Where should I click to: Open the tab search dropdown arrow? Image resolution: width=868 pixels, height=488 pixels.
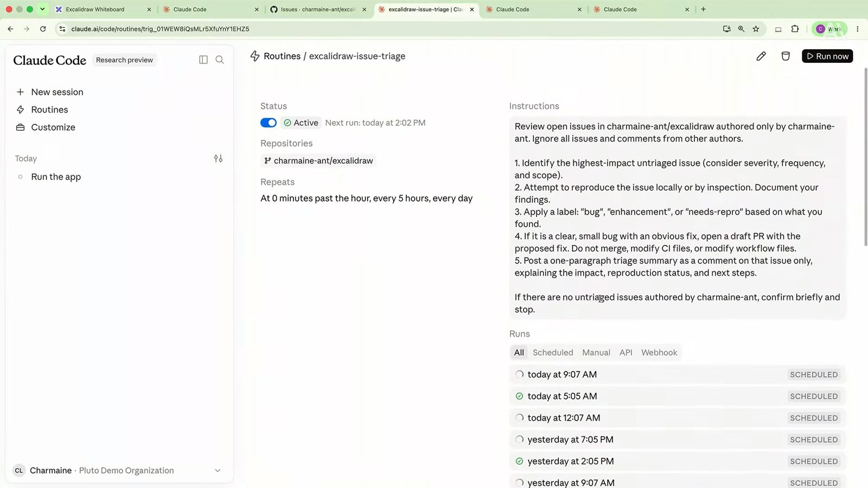(42, 9)
